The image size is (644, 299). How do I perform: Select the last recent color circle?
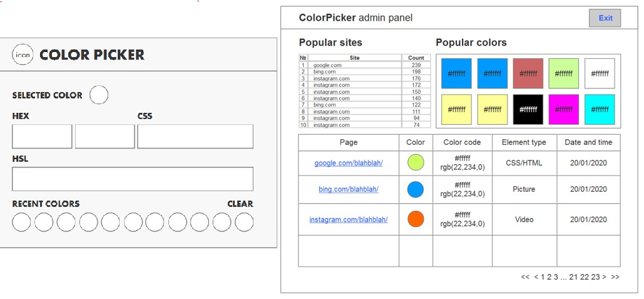(x=244, y=222)
